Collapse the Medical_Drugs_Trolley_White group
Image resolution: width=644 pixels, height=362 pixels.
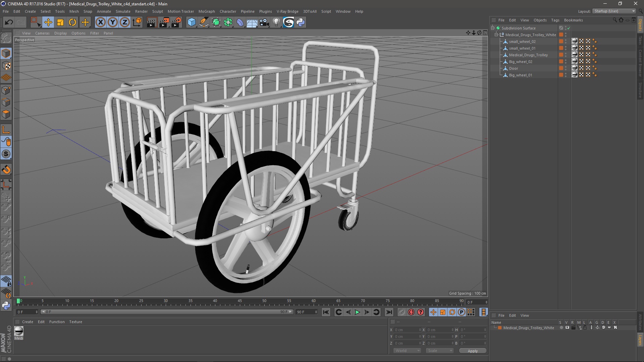(496, 35)
